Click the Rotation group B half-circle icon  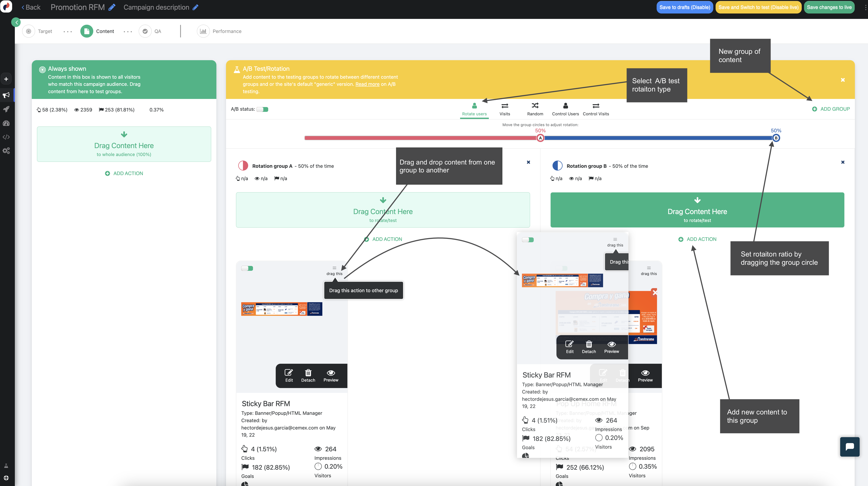point(557,166)
